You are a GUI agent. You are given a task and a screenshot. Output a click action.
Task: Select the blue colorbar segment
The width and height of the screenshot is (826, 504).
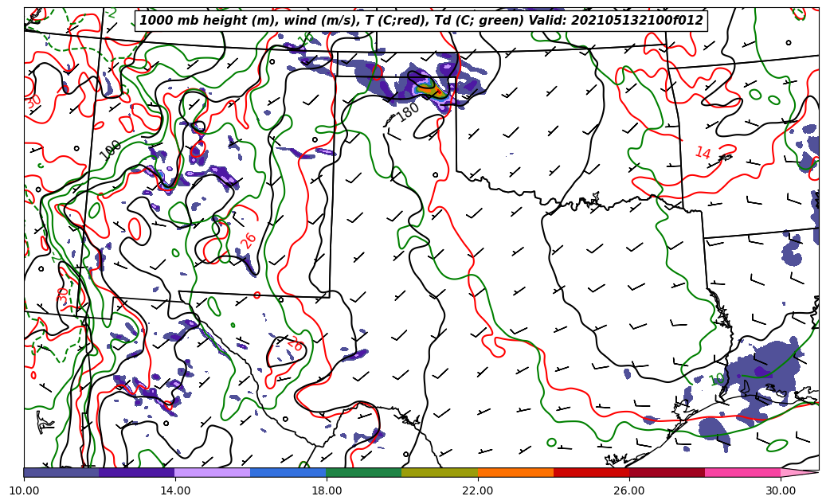[288, 472]
